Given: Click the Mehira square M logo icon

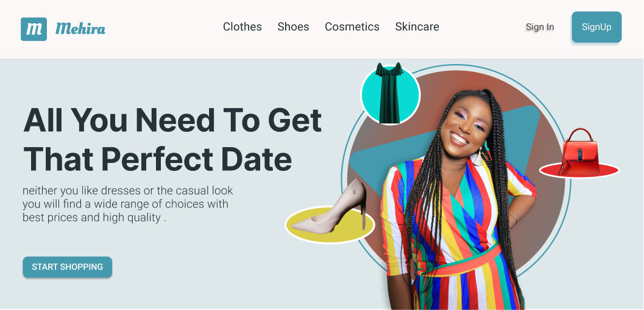Looking at the screenshot, I should (x=34, y=29).
